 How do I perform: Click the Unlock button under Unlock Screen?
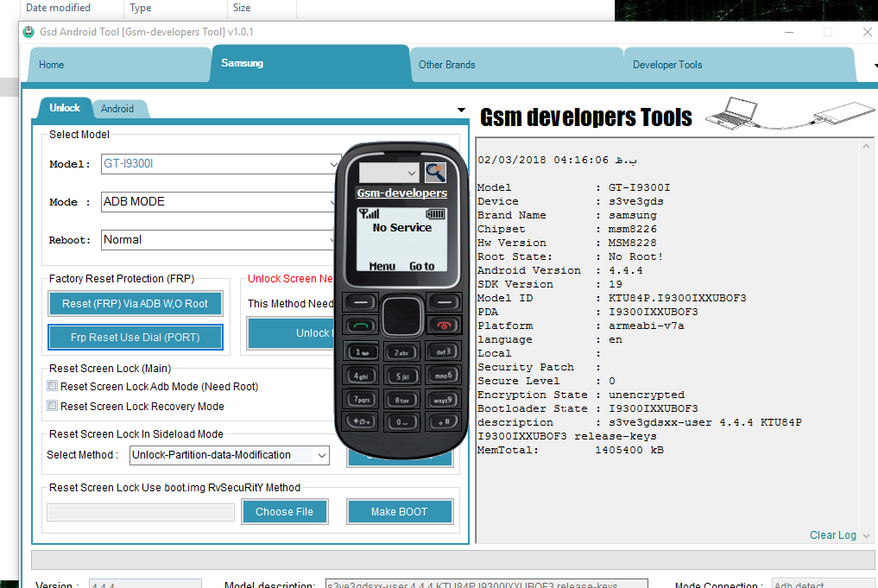coord(291,333)
